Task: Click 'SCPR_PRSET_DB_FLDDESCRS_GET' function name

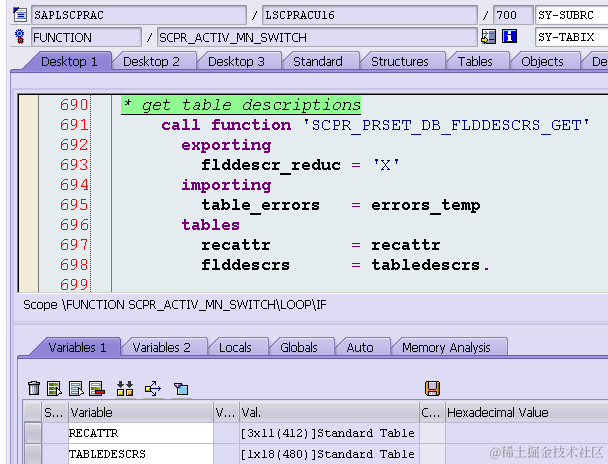Action: [x=446, y=125]
